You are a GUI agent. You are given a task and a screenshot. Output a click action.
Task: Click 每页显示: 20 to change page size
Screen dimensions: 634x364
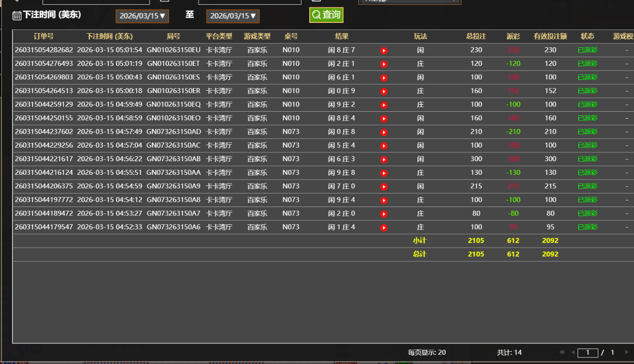tap(427, 352)
